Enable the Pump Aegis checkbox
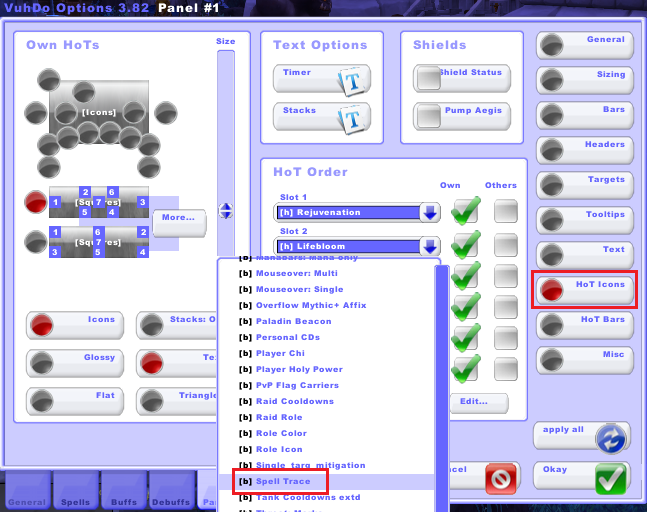647x512 pixels. click(x=429, y=116)
